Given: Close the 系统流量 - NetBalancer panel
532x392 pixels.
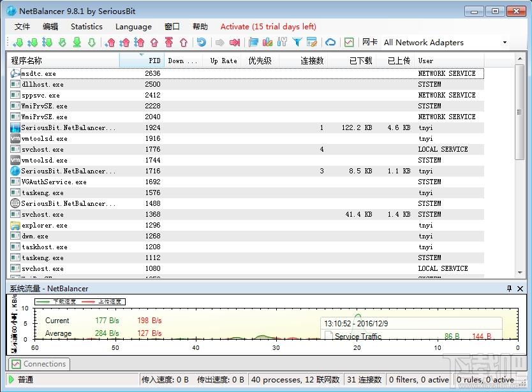Looking at the screenshot, I should pyautogui.click(x=520, y=289).
